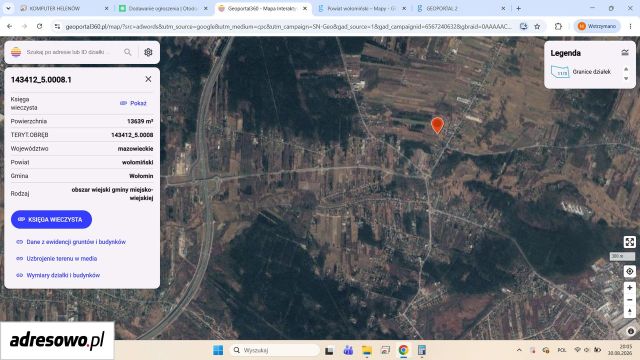The height and width of the screenshot is (360, 640).
Task: Move legend list down with arrow
Action: pyautogui.click(x=626, y=78)
